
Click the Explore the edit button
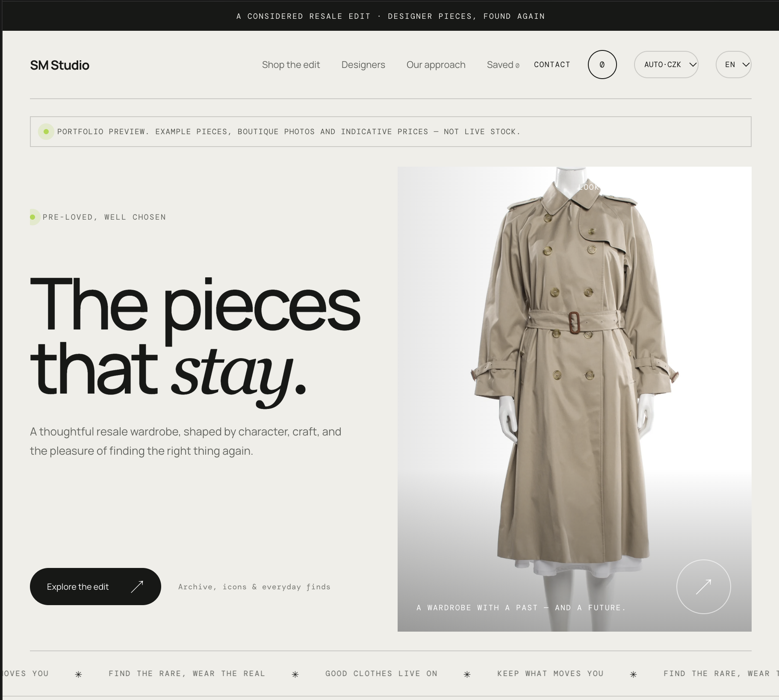[95, 586]
